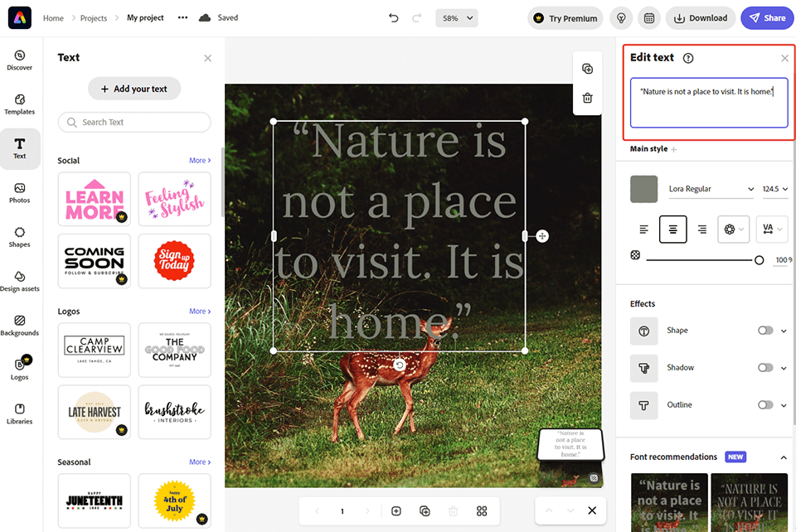Image resolution: width=796 pixels, height=532 pixels.
Task: Open the 58% zoom dropdown
Action: [x=456, y=18]
